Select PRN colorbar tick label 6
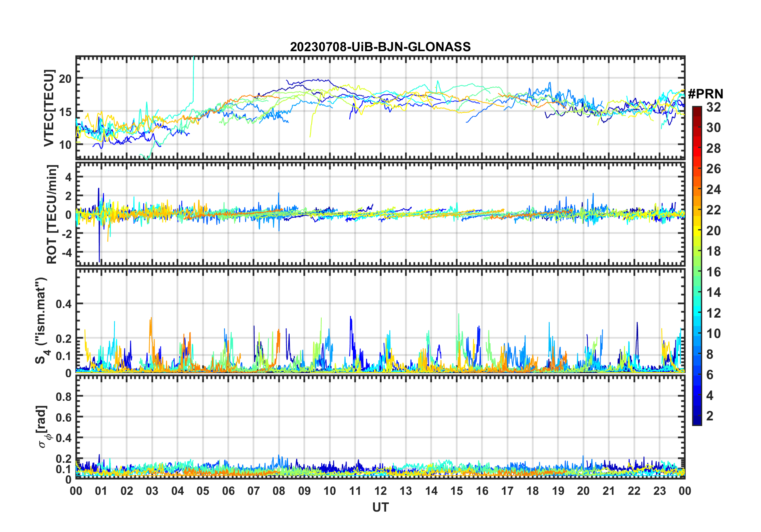The width and height of the screenshot is (761, 532). coord(710,375)
